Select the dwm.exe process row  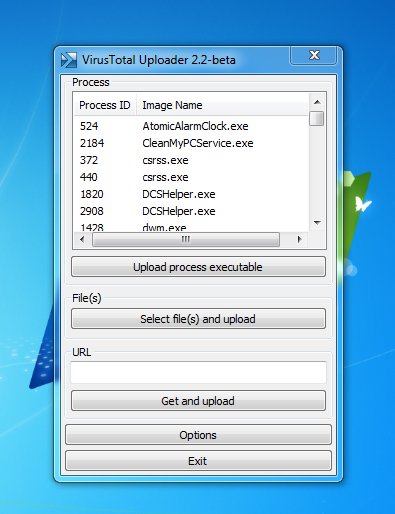[191, 227]
